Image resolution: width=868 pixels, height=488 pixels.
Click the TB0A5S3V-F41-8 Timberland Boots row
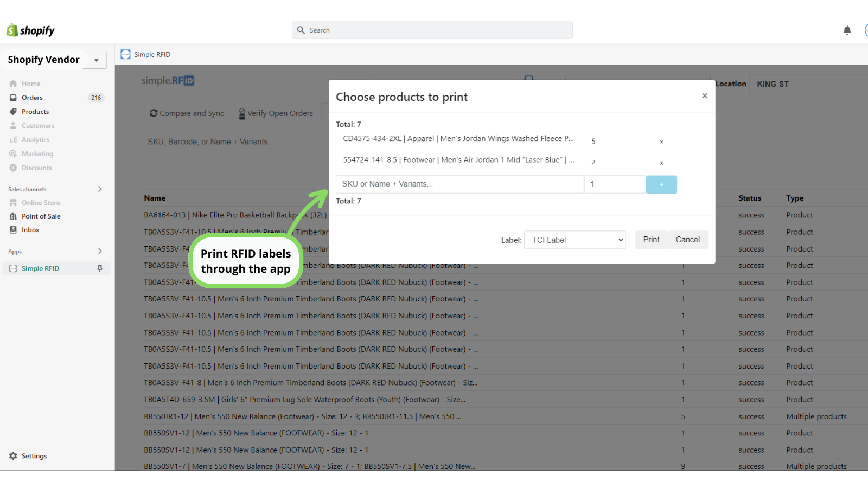[505, 383]
